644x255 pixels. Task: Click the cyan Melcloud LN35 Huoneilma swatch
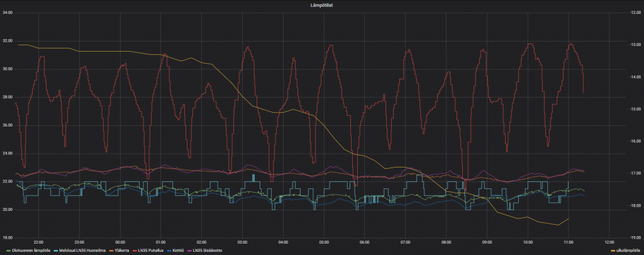click(x=55, y=251)
